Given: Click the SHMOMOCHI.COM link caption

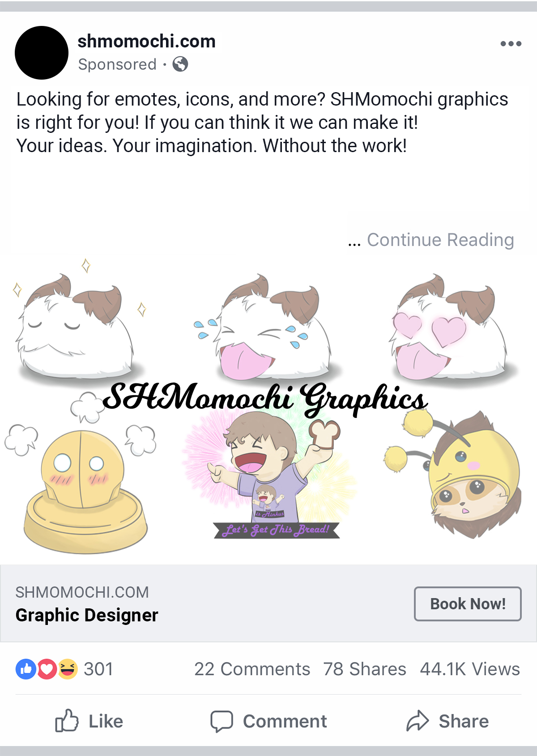Looking at the screenshot, I should (82, 592).
